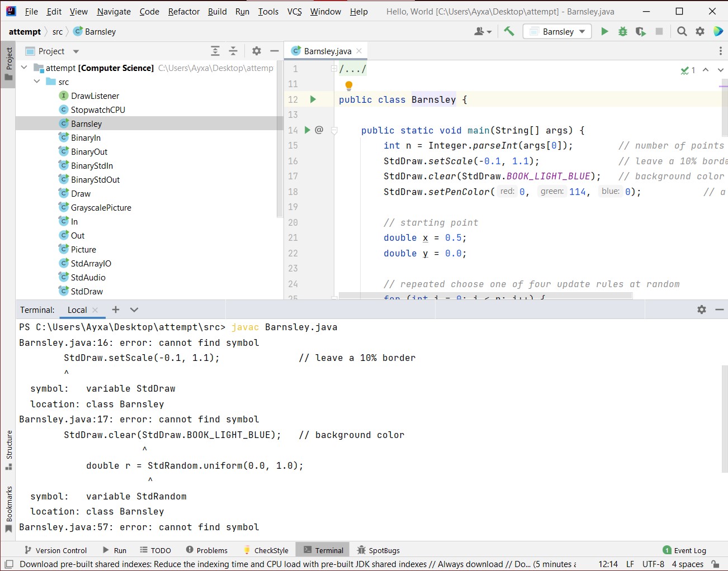Close the Barnsley.java editor tab
This screenshot has width=728, height=571.
[x=359, y=51]
